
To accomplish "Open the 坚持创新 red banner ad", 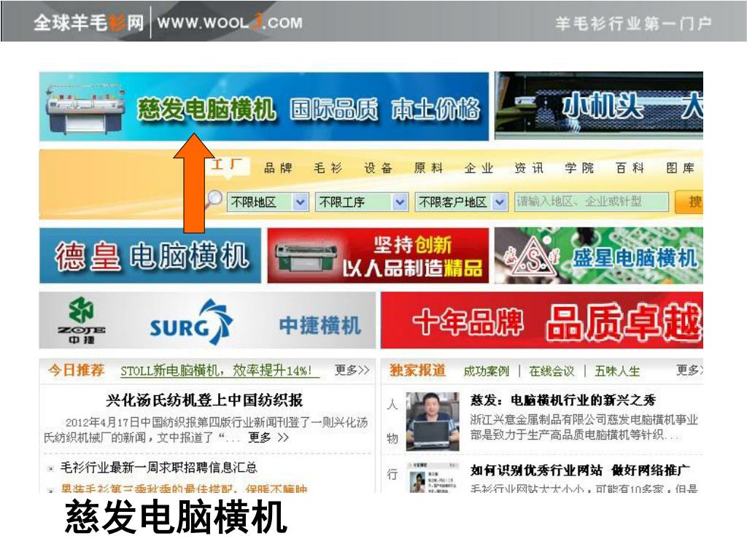I will [x=379, y=256].
